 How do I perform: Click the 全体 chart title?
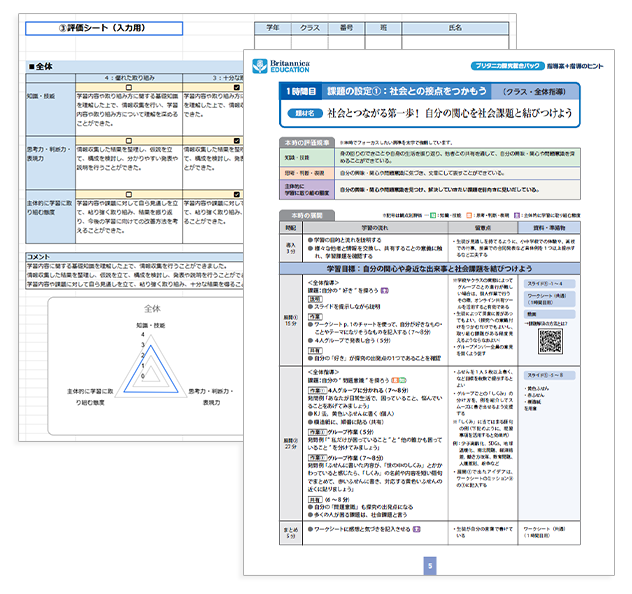click(152, 308)
